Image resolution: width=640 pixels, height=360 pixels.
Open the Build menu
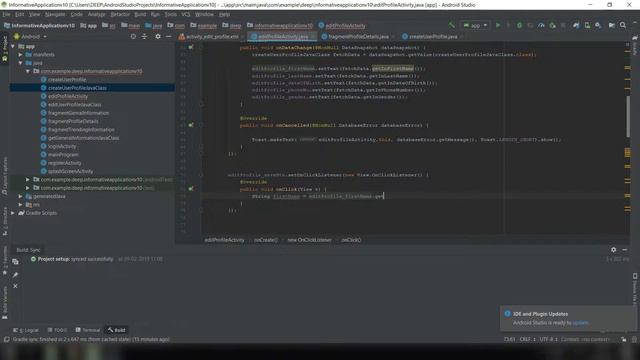click(x=140, y=14)
